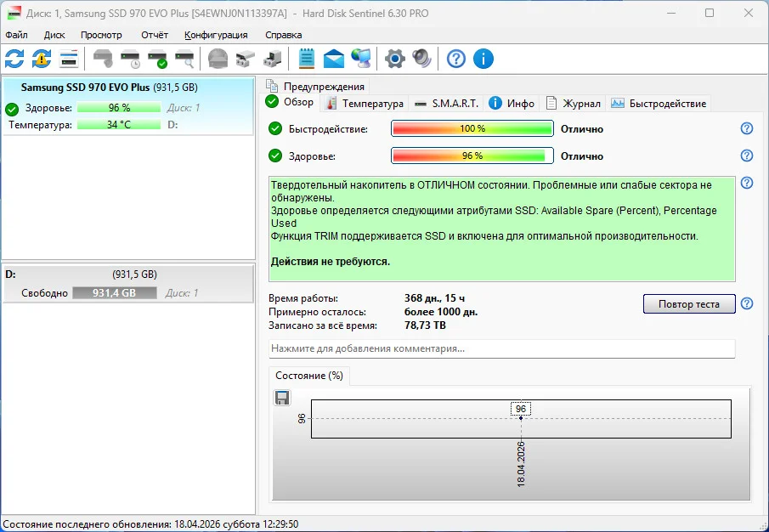Click the Повтор теста button
The image size is (769, 532).
pyautogui.click(x=689, y=304)
